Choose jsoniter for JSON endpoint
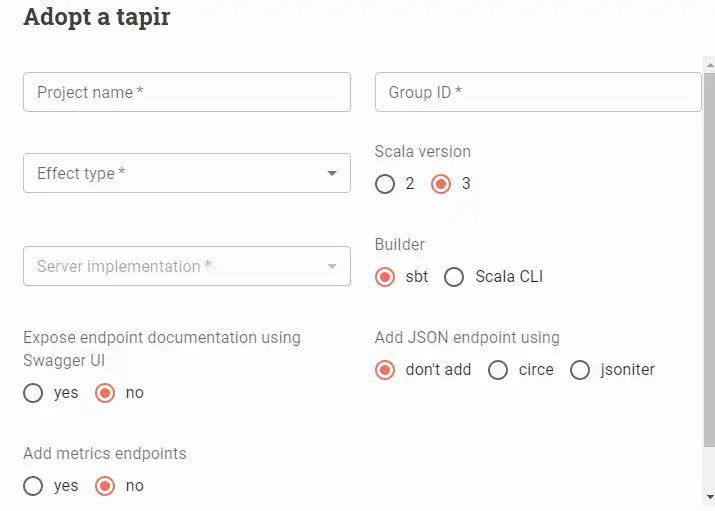 click(x=580, y=370)
